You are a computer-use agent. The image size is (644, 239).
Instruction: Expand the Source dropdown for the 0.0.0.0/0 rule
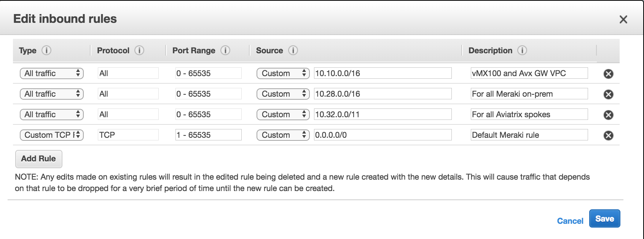[283, 135]
